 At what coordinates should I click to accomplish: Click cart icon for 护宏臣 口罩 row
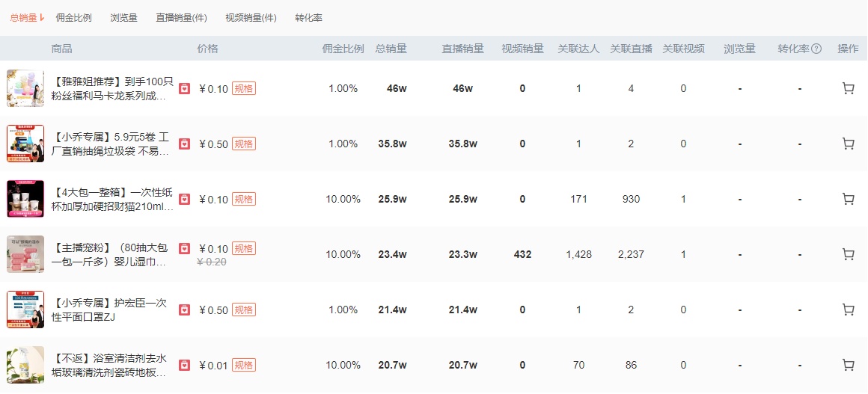[848, 310]
